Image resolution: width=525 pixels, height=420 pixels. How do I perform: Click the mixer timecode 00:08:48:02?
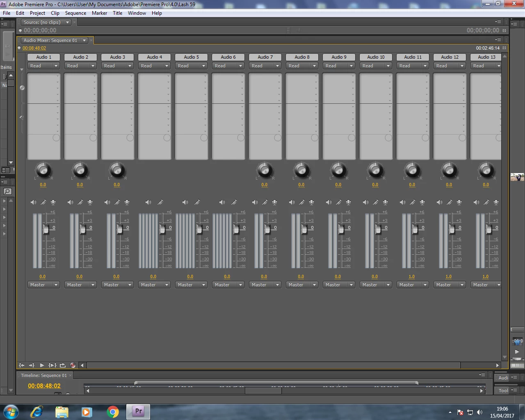(34, 48)
